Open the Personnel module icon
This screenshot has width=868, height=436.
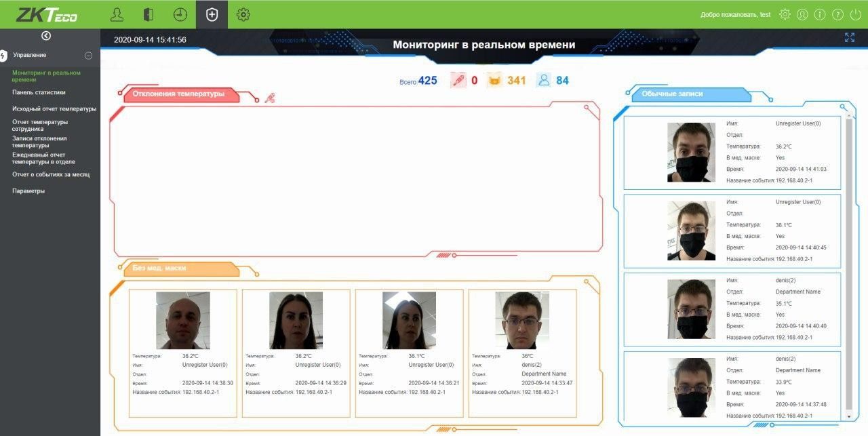[x=117, y=14]
